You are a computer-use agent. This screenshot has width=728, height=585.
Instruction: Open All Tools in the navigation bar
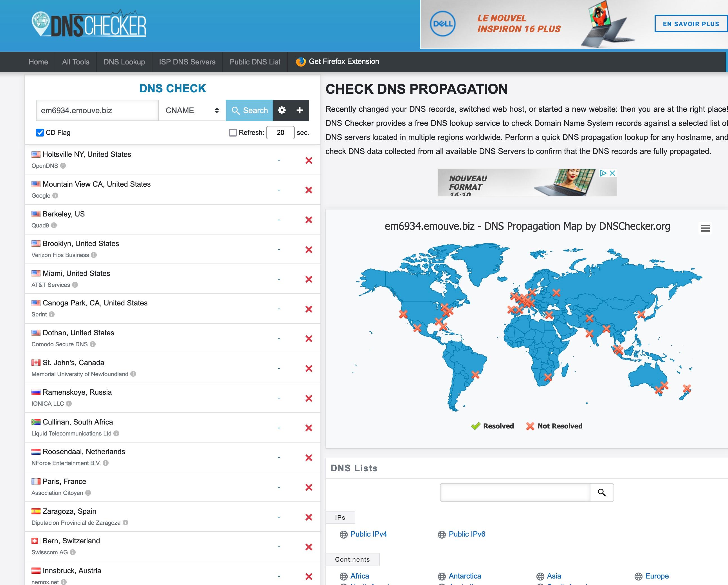pyautogui.click(x=76, y=62)
